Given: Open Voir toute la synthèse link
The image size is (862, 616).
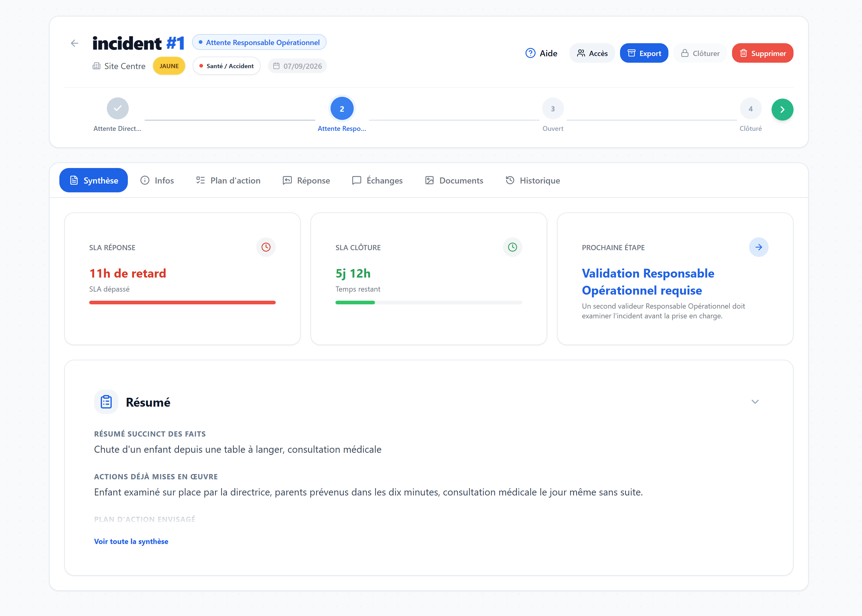Looking at the screenshot, I should point(131,541).
